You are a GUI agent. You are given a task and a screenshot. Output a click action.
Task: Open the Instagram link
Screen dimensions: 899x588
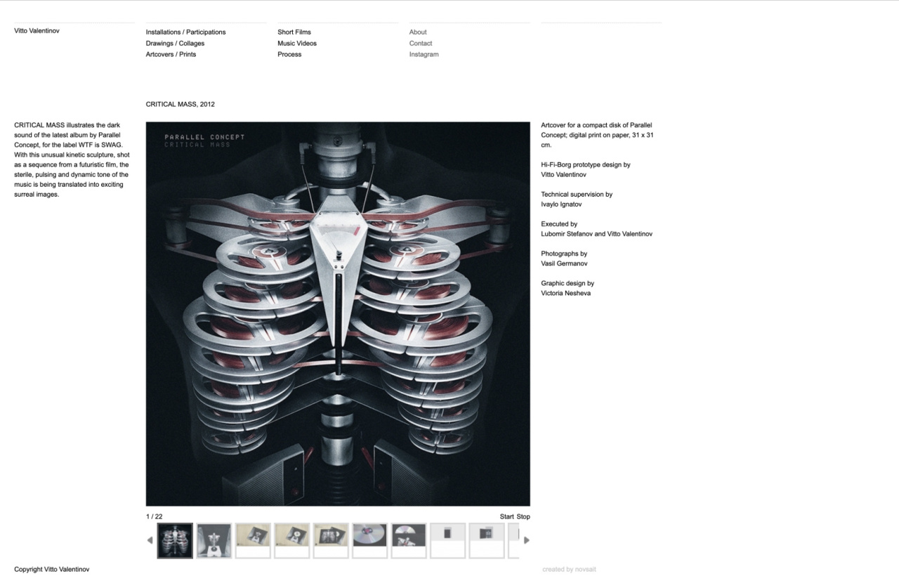[x=424, y=55]
